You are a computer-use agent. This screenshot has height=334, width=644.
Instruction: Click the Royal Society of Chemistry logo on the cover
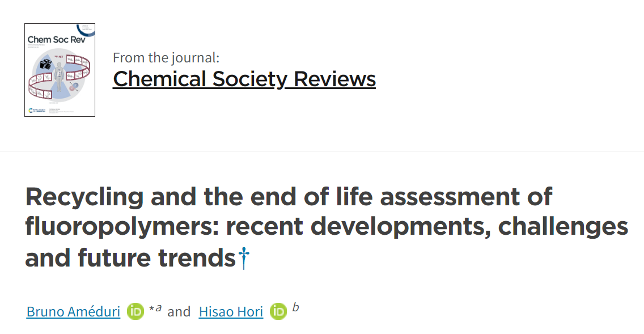pos(37,111)
